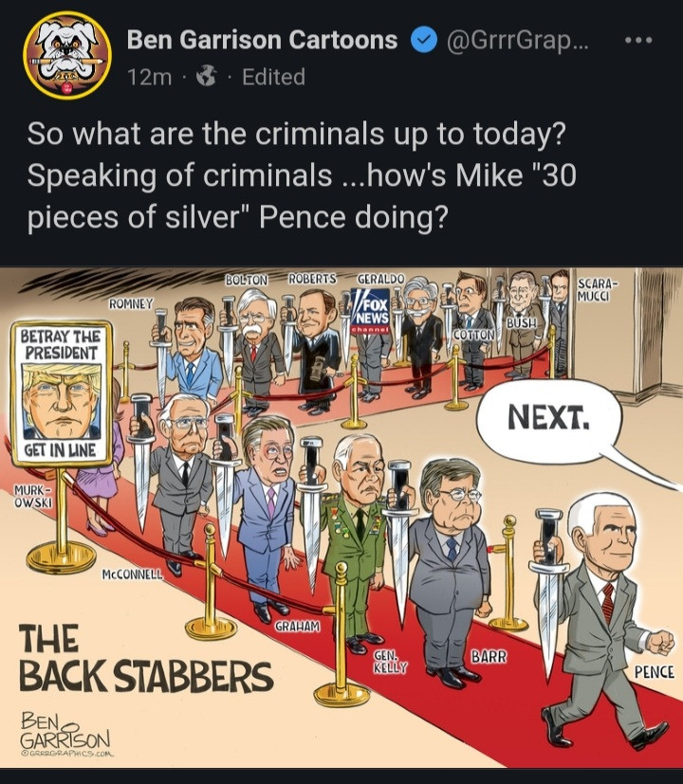The width and height of the screenshot is (683, 784).
Task: Click the Ben Garrison signature in cartoon
Action: [x=65, y=735]
